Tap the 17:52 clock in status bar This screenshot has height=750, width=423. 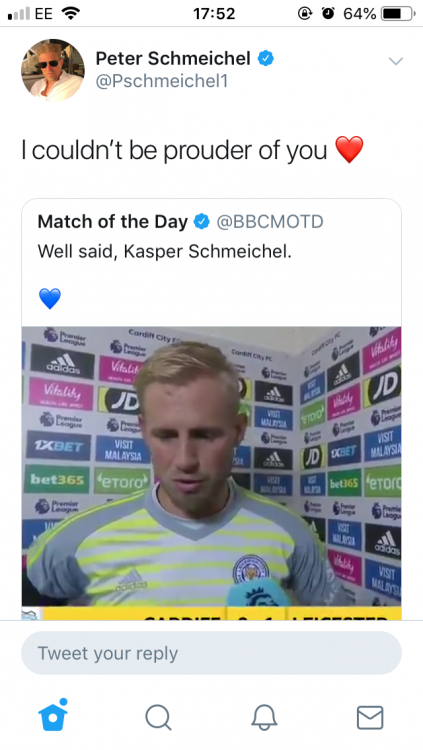coord(214,14)
